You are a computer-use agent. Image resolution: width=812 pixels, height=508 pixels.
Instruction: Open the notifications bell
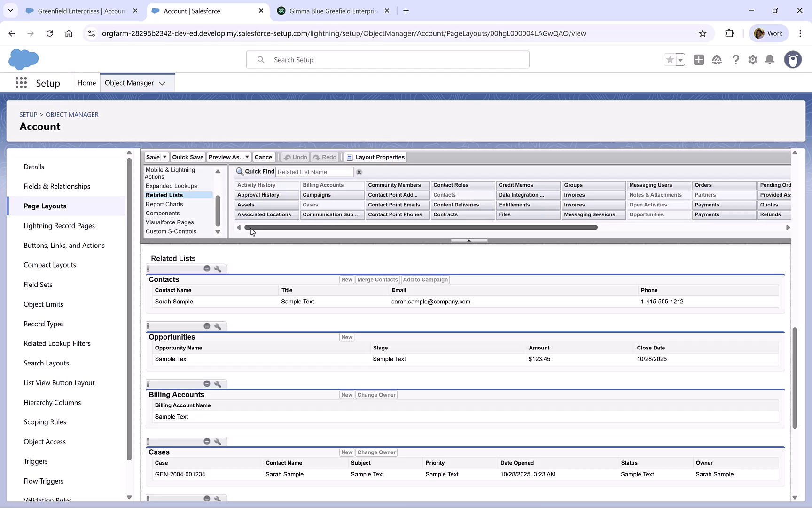coord(769,60)
